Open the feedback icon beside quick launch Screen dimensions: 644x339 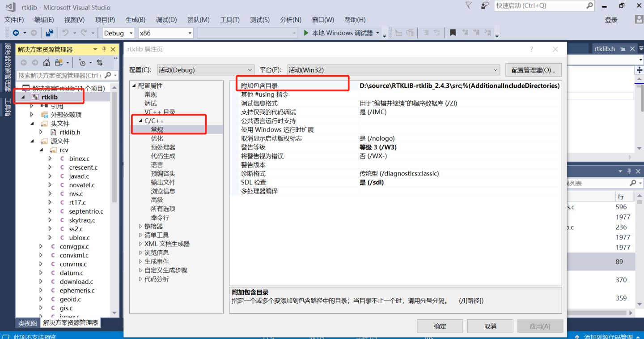(485, 5)
